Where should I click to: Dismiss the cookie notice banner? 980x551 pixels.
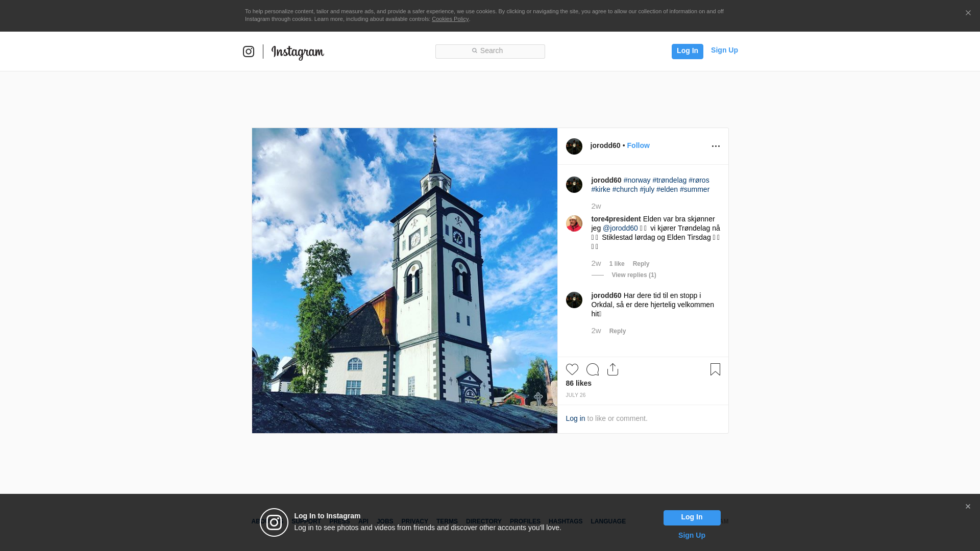point(968,13)
